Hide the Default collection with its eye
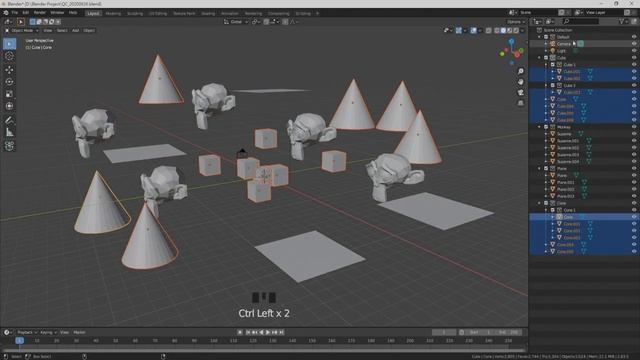This screenshot has width=640, height=360. tap(634, 37)
